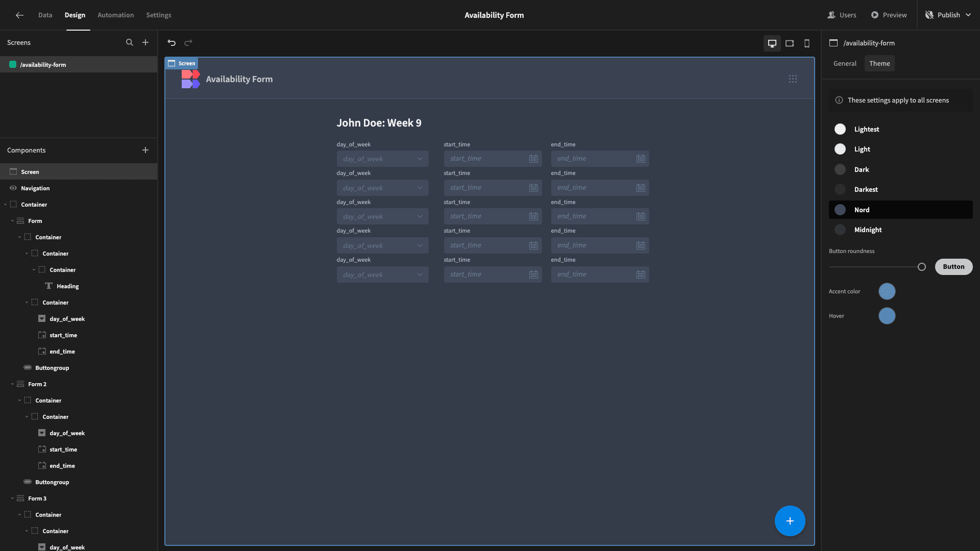Select the /availability-form screen

click(x=79, y=65)
